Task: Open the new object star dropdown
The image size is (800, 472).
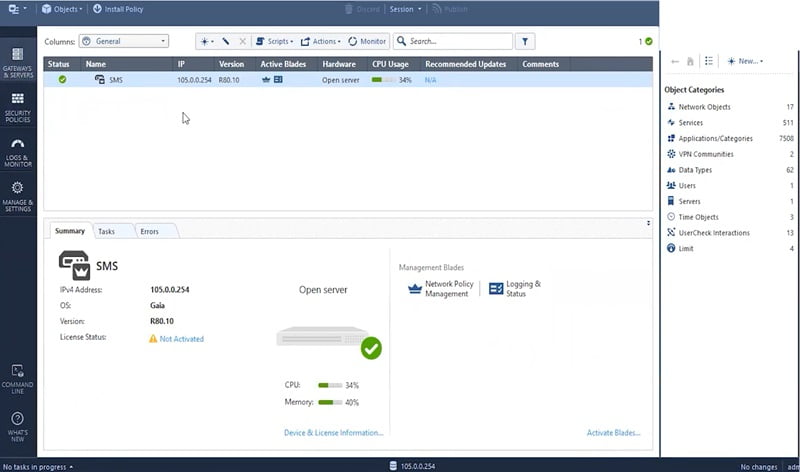Action: [207, 41]
